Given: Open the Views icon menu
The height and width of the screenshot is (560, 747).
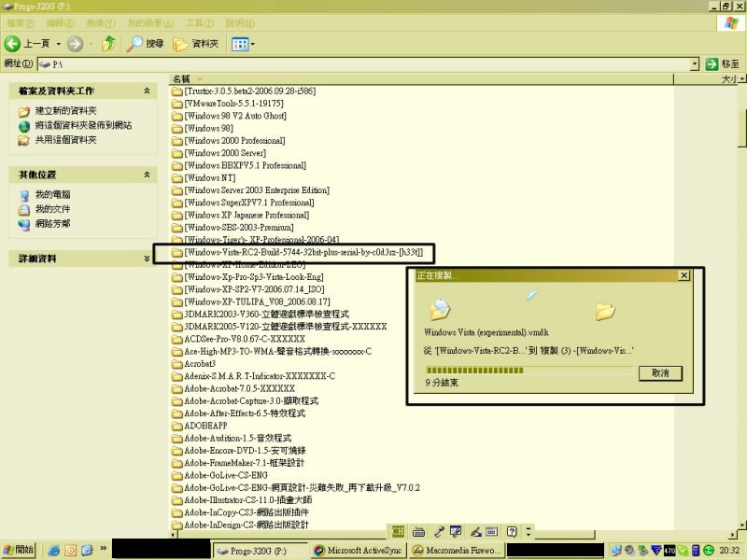Looking at the screenshot, I should tap(240, 44).
